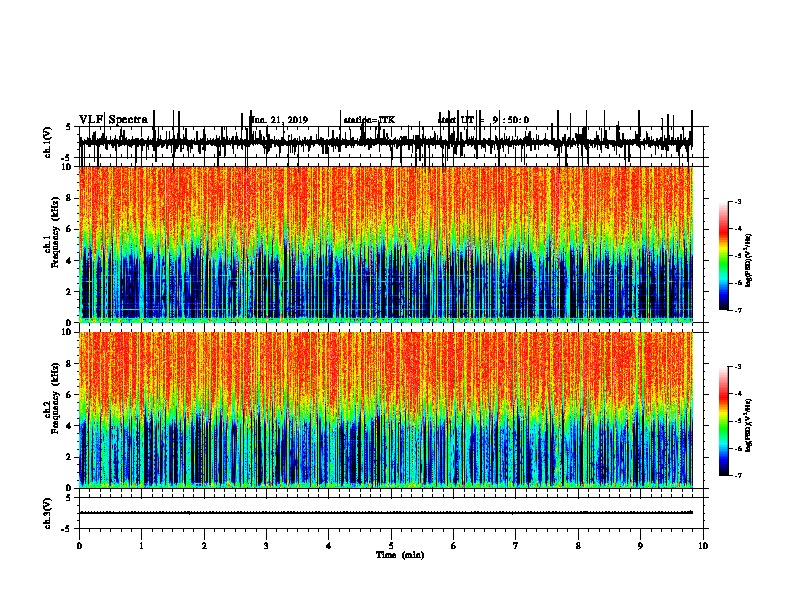The height and width of the screenshot is (612, 792).
Task: Click the ch.2 VLF spectrogram plot
Action: 386,410
